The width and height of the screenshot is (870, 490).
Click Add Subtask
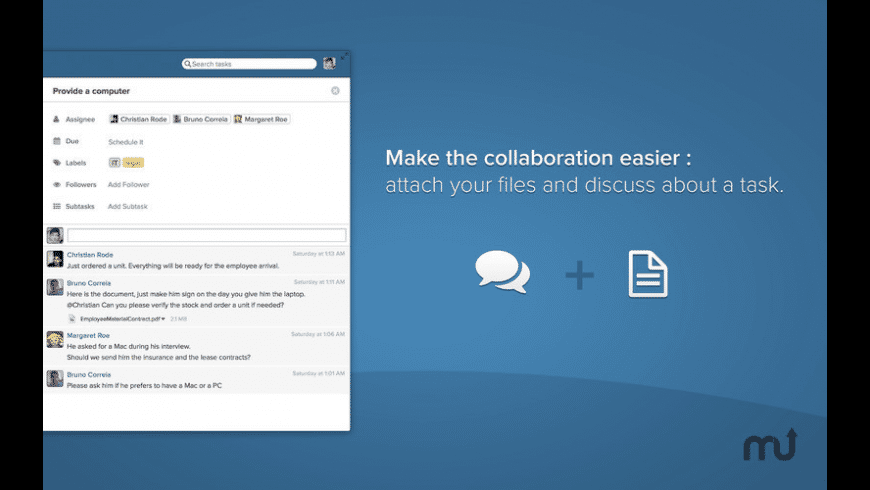(128, 206)
